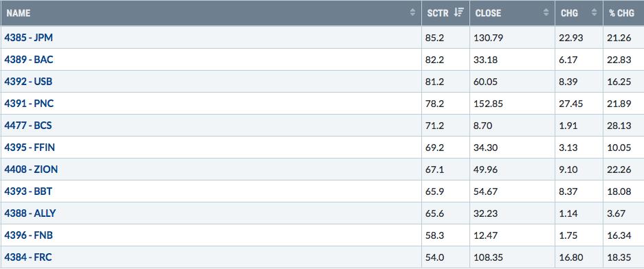Open the 4408 - ZION link
Screen dimensions: 644x269
coord(31,169)
